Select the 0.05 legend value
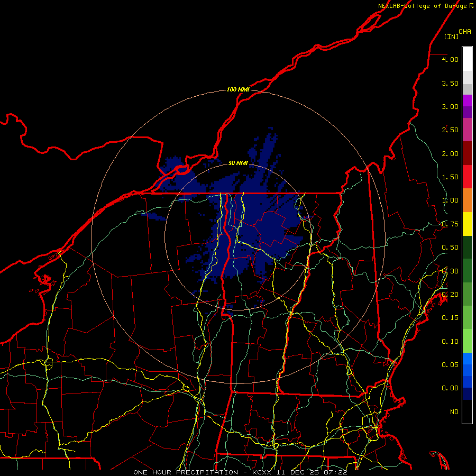 pyautogui.click(x=450, y=364)
